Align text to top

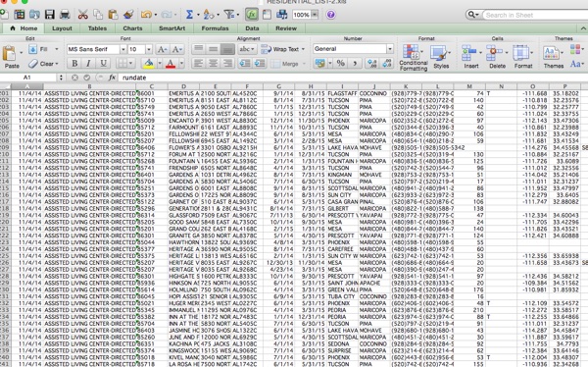tap(198, 49)
